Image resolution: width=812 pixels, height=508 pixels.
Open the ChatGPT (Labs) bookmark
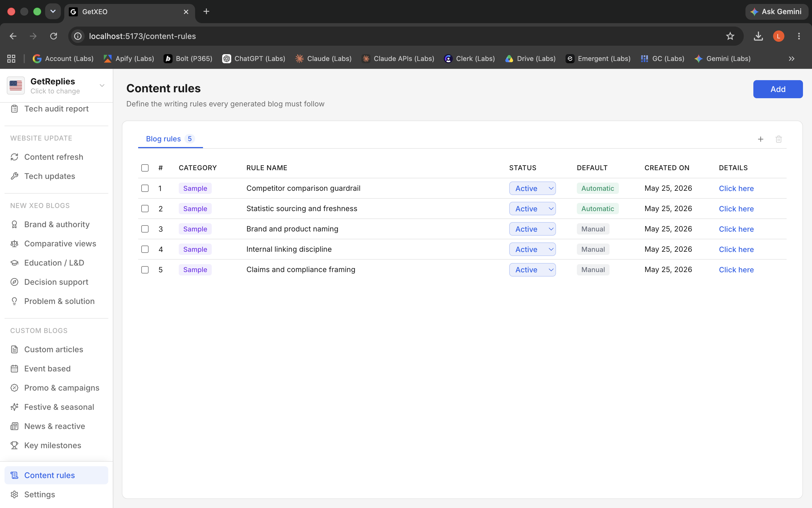pos(254,58)
